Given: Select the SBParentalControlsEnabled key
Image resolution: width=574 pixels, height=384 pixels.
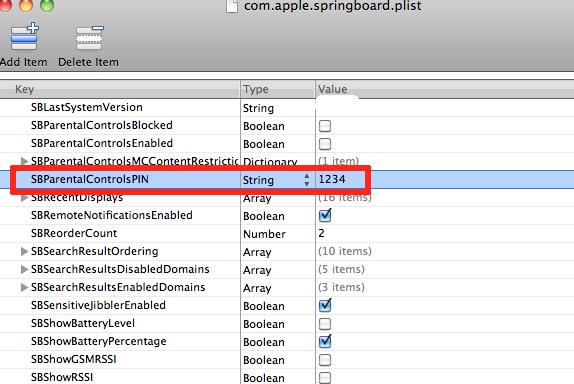Looking at the screenshot, I should coord(102,143).
